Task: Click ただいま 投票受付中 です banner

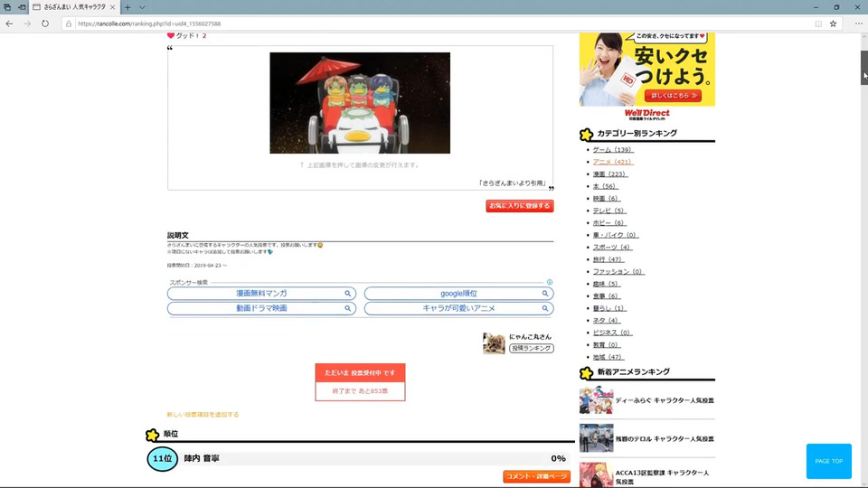Action: pos(360,373)
